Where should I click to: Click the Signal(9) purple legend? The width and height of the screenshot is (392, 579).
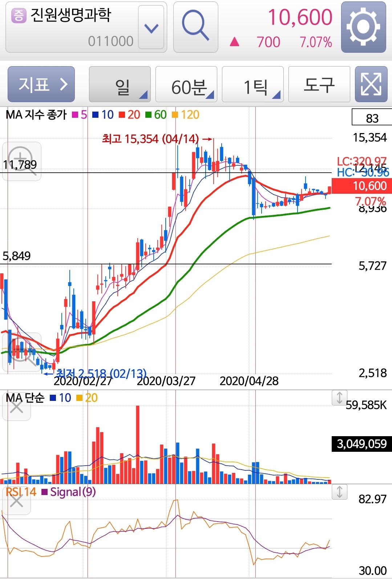(69, 492)
